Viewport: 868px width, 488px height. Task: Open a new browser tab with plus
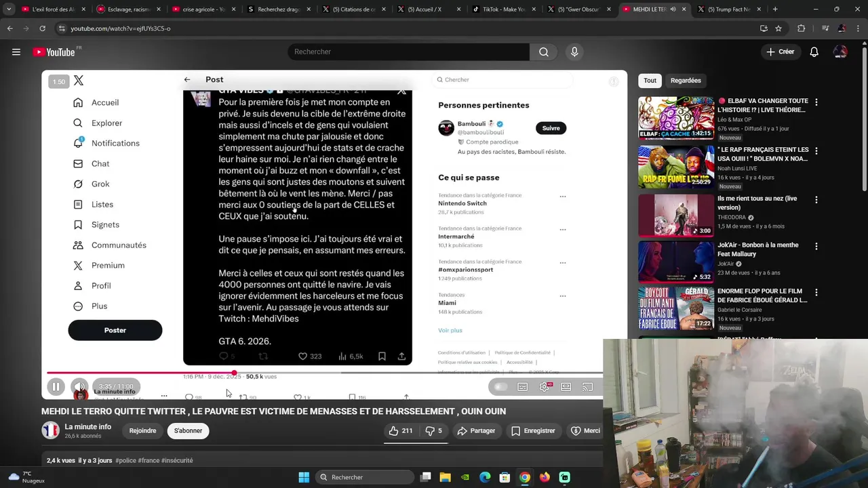pos(775,9)
